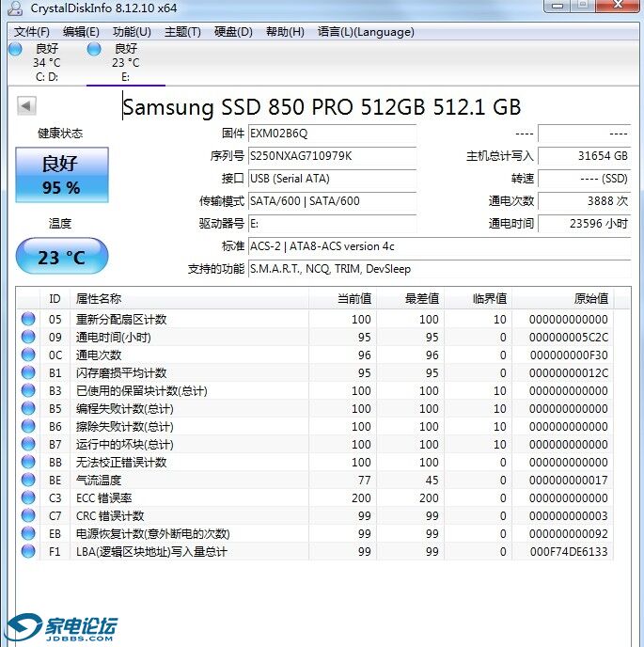The height and width of the screenshot is (647, 644).
Task: Click status orb for attribute B5 编程失败计数
Action: 28,408
